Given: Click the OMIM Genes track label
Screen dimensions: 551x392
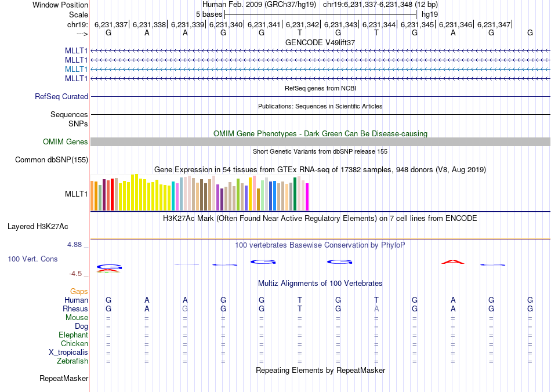Looking at the screenshot, I should tap(66, 142).
